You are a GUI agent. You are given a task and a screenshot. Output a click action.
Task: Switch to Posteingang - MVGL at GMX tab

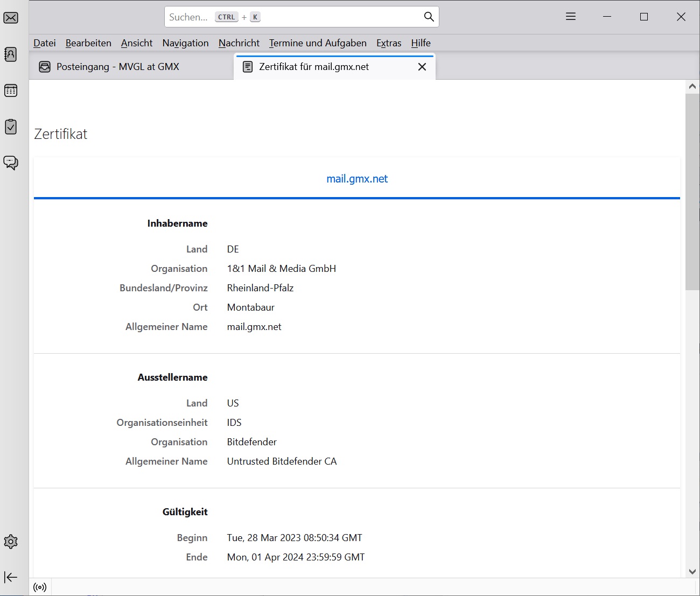click(132, 67)
